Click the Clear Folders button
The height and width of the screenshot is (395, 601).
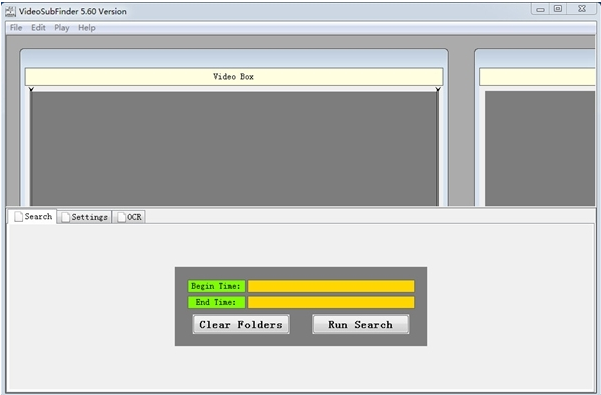(x=241, y=325)
